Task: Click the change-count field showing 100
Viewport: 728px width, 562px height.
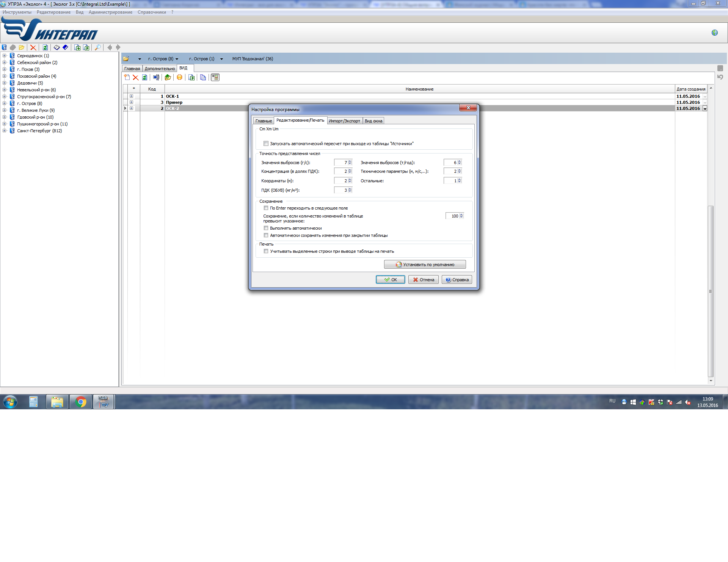Action: point(452,216)
